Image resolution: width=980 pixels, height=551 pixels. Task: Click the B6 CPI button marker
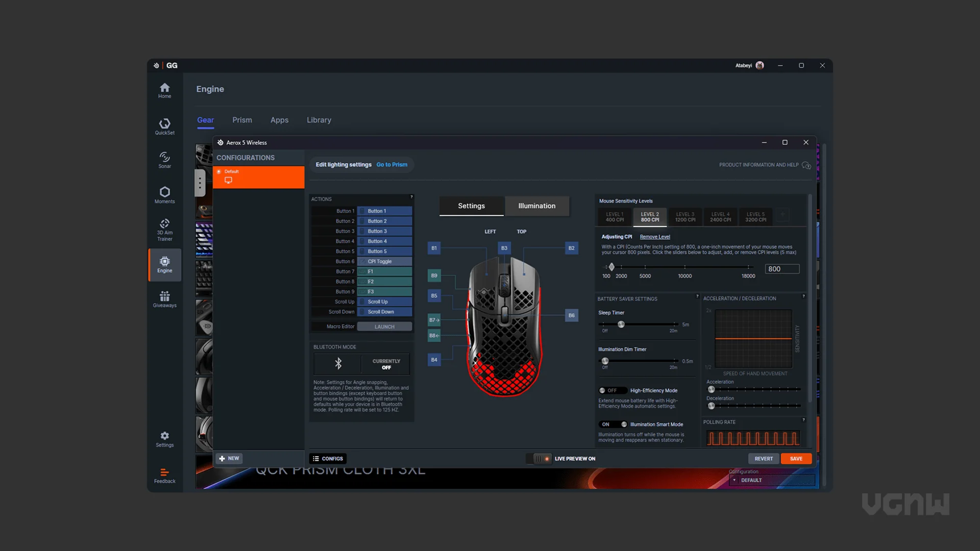click(571, 315)
